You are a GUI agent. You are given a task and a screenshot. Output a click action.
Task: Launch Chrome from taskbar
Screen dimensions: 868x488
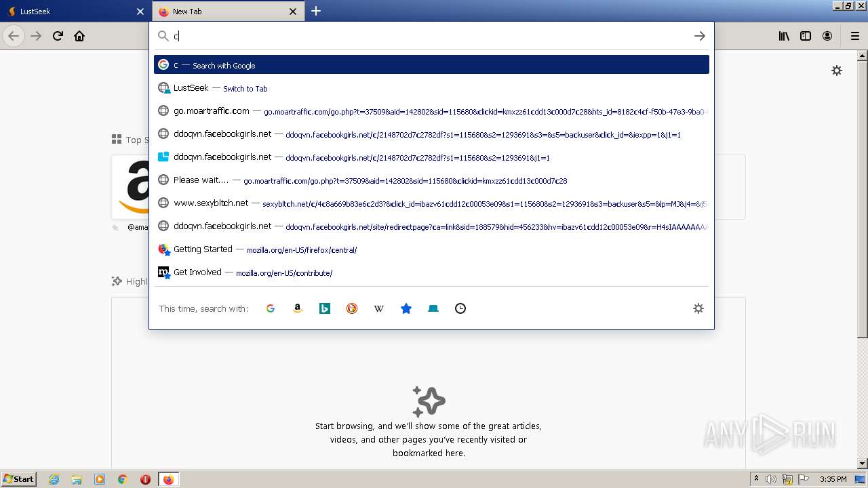coord(123,479)
